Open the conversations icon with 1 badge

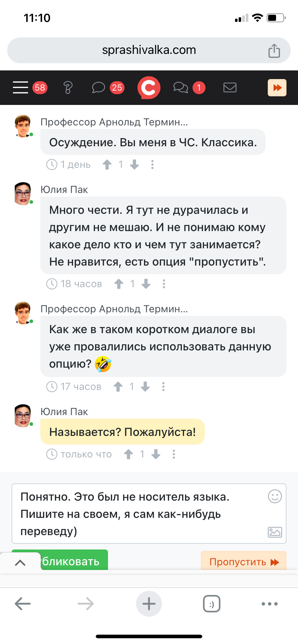tap(181, 87)
